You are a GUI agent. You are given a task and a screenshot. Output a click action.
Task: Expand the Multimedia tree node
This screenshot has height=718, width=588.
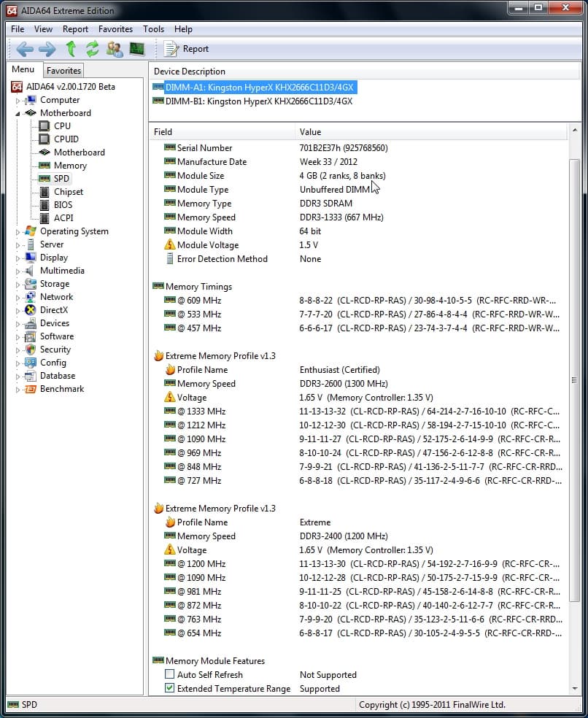[x=18, y=271]
